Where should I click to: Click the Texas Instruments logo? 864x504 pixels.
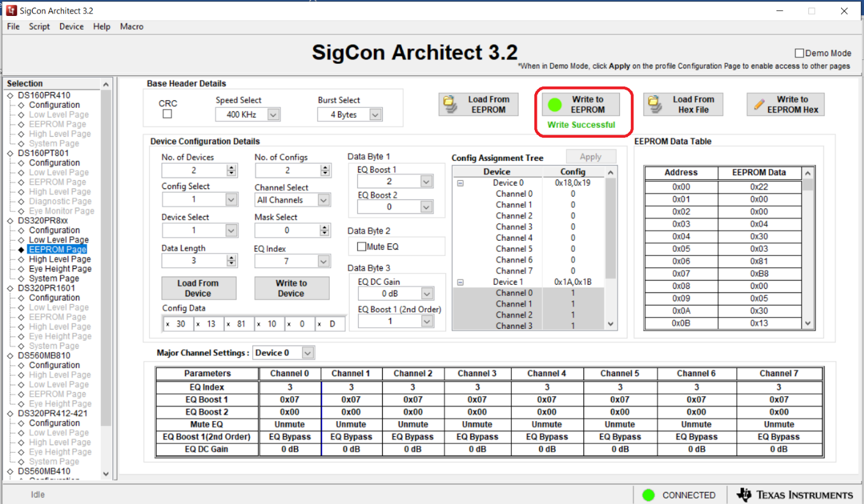pyautogui.click(x=794, y=495)
